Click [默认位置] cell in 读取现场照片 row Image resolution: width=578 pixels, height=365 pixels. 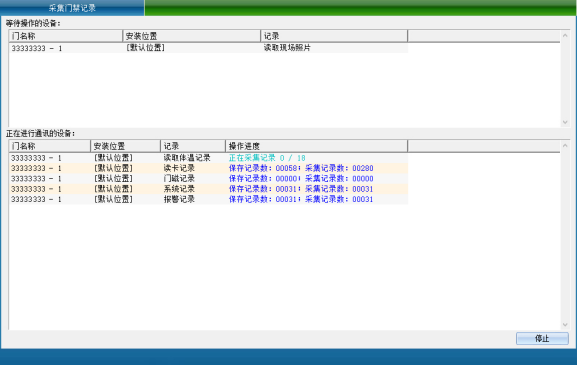(x=145, y=48)
